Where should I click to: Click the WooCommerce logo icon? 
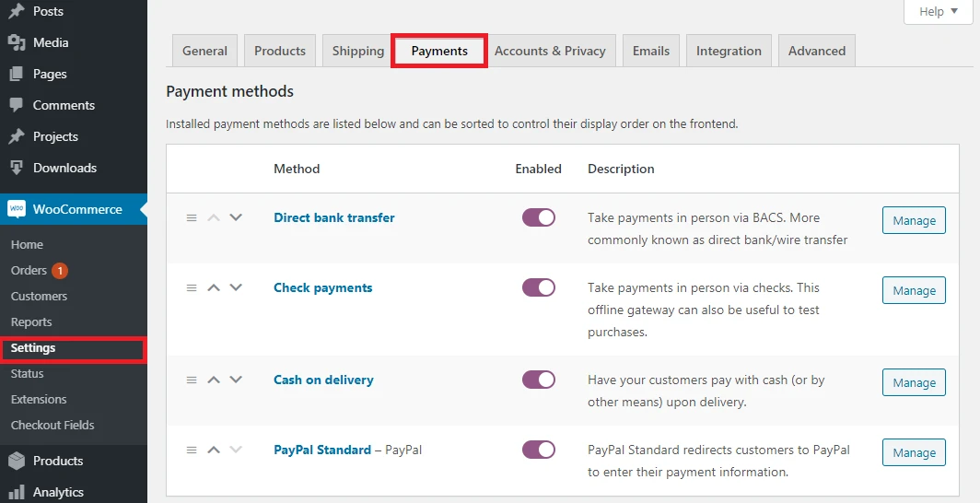(17, 209)
